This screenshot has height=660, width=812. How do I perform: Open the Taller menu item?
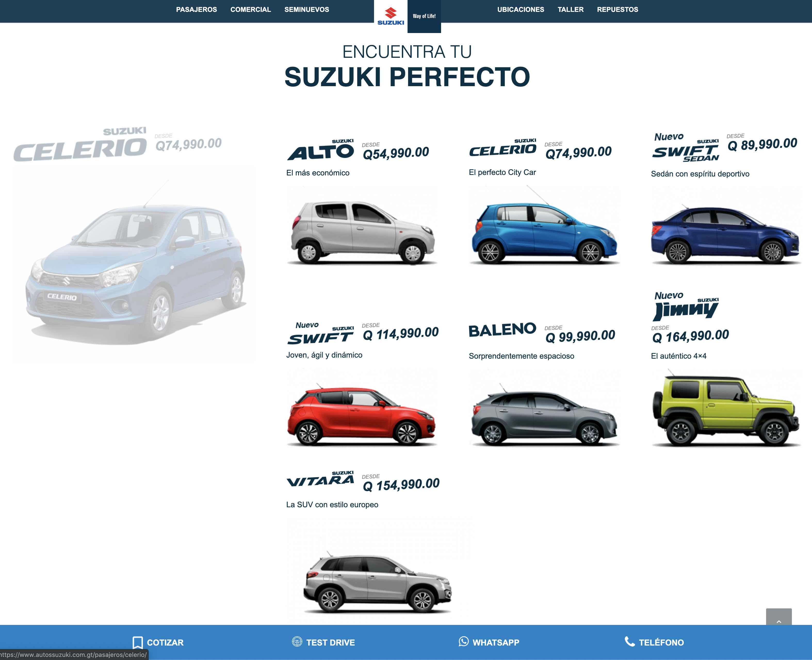click(570, 10)
